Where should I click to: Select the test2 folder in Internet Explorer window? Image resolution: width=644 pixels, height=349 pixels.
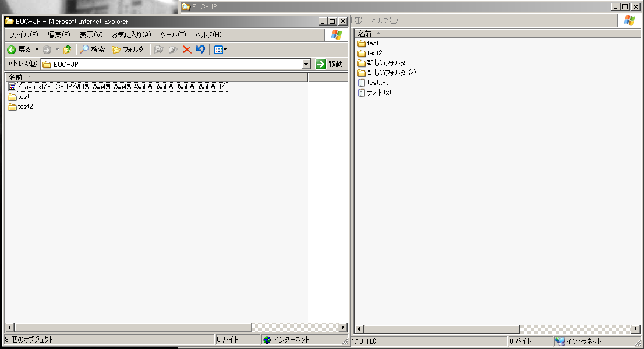pyautogui.click(x=20, y=107)
